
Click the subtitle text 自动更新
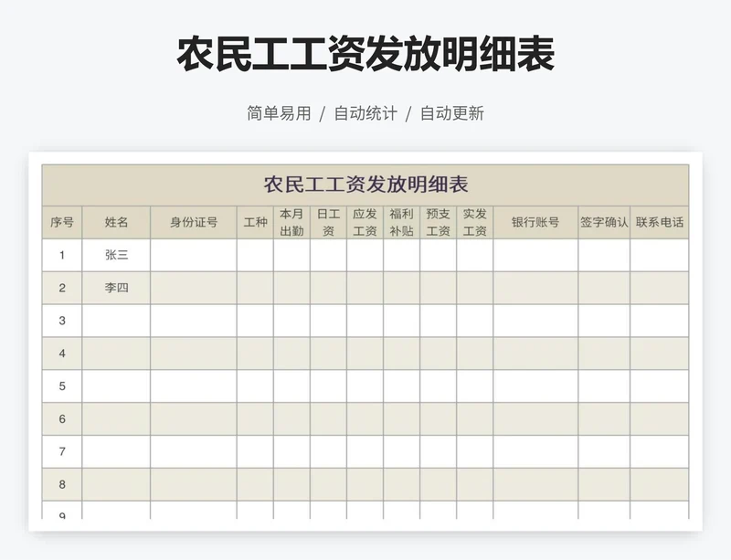pyautogui.click(x=452, y=113)
